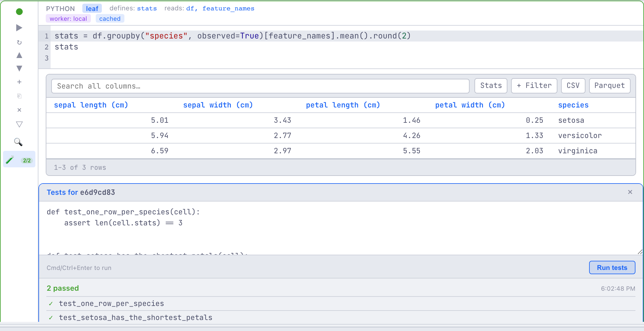
Task: Export the table as CSV
Action: [573, 85]
